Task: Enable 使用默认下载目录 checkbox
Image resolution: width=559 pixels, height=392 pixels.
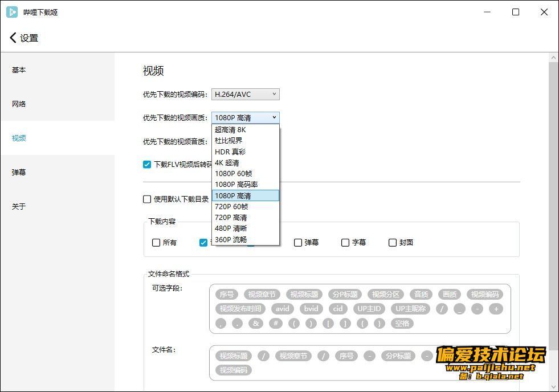Action: tap(147, 199)
